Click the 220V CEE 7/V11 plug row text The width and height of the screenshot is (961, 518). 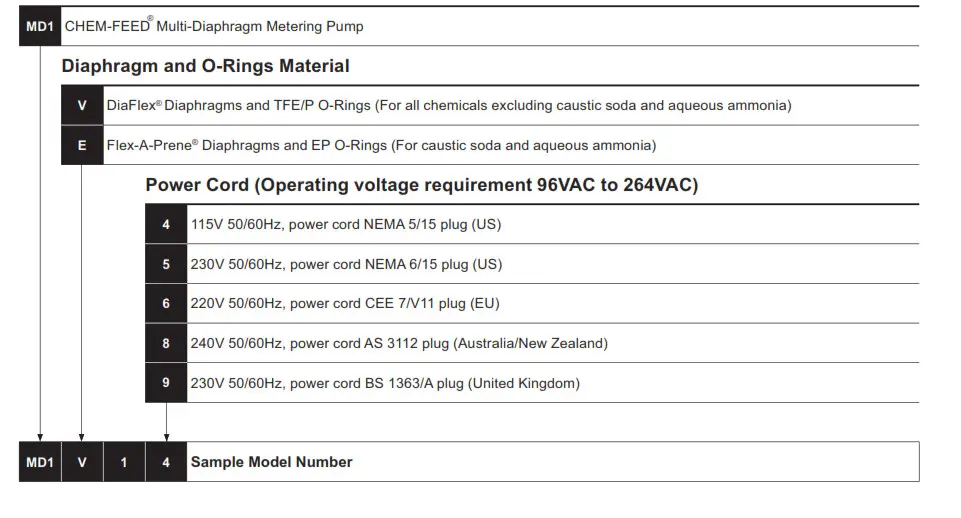pos(345,303)
